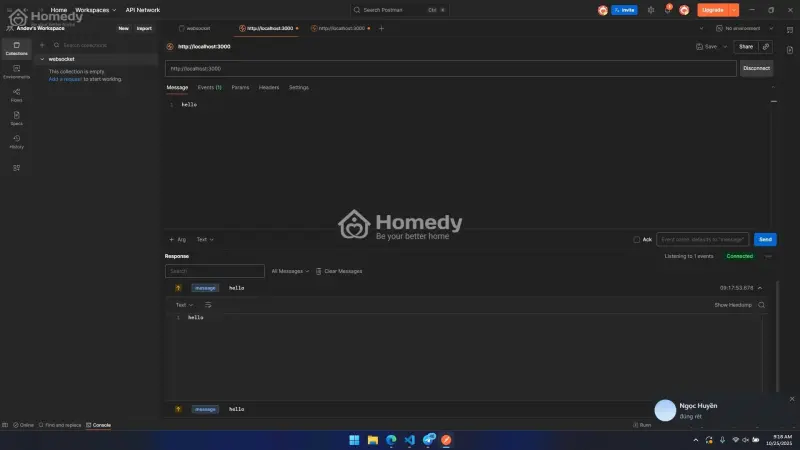Open the Console in status bar
The image size is (800, 450).
(98, 425)
